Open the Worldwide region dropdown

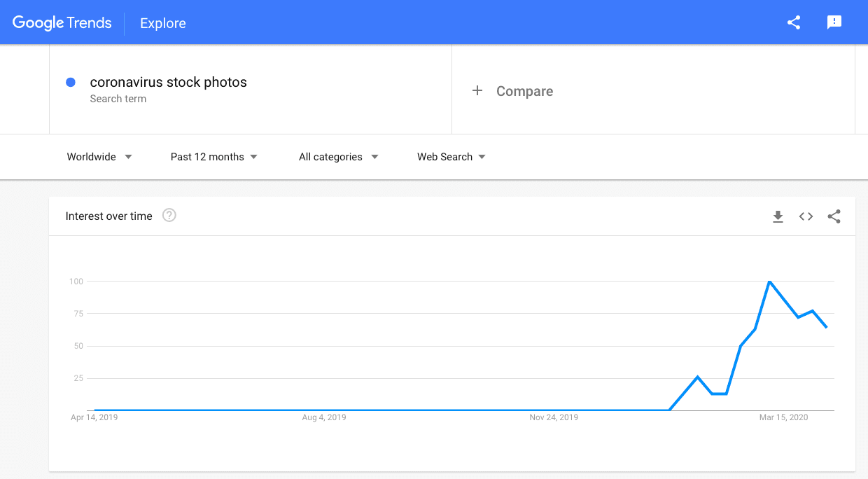[99, 157]
